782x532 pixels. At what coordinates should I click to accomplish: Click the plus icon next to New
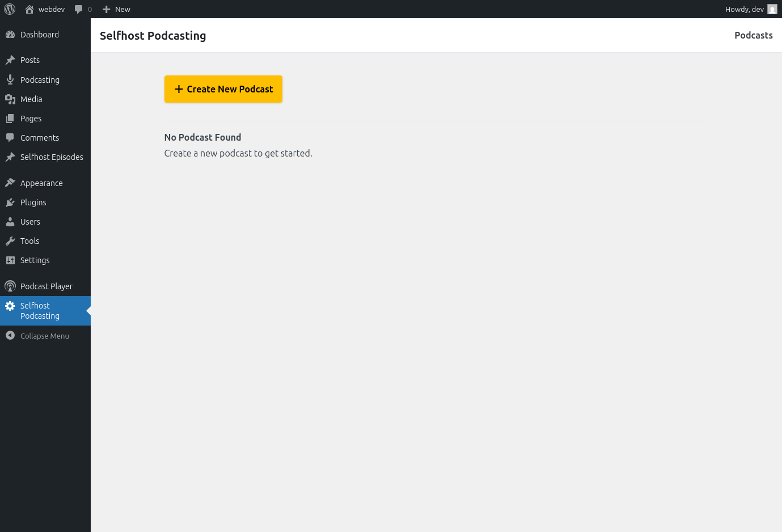(106, 9)
